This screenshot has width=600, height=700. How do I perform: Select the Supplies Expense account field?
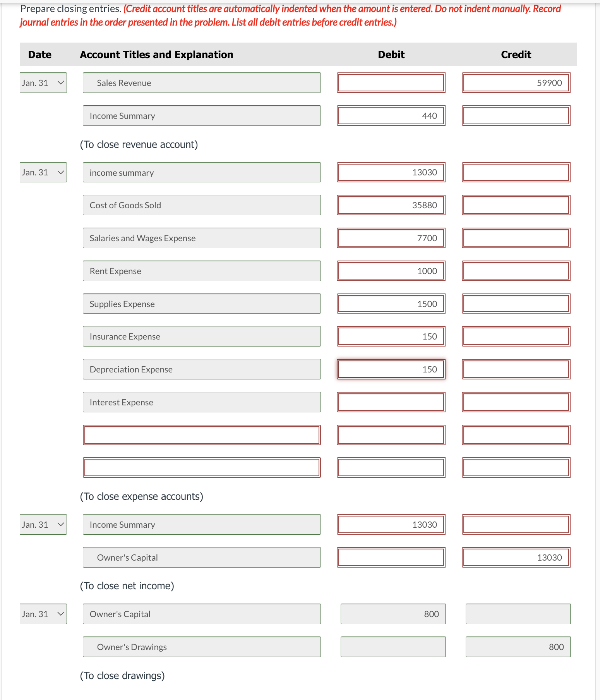201,304
